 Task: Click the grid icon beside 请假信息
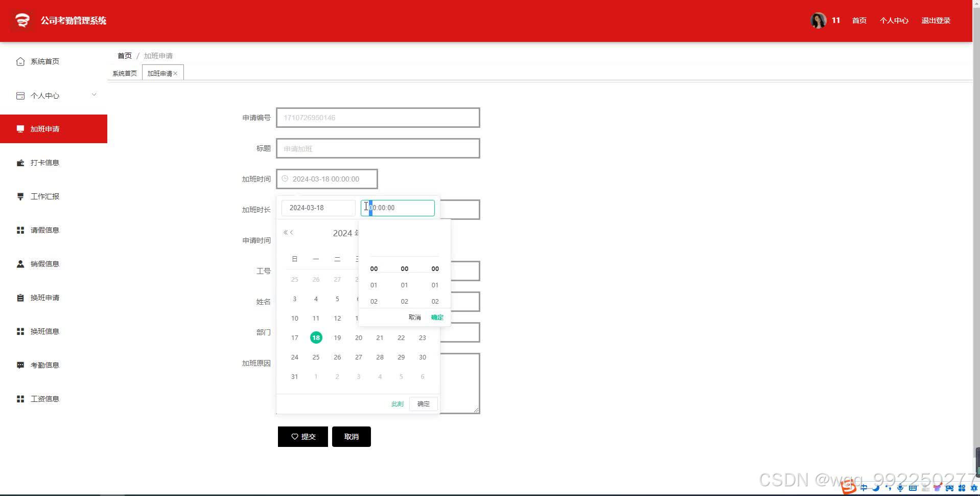pyautogui.click(x=20, y=230)
